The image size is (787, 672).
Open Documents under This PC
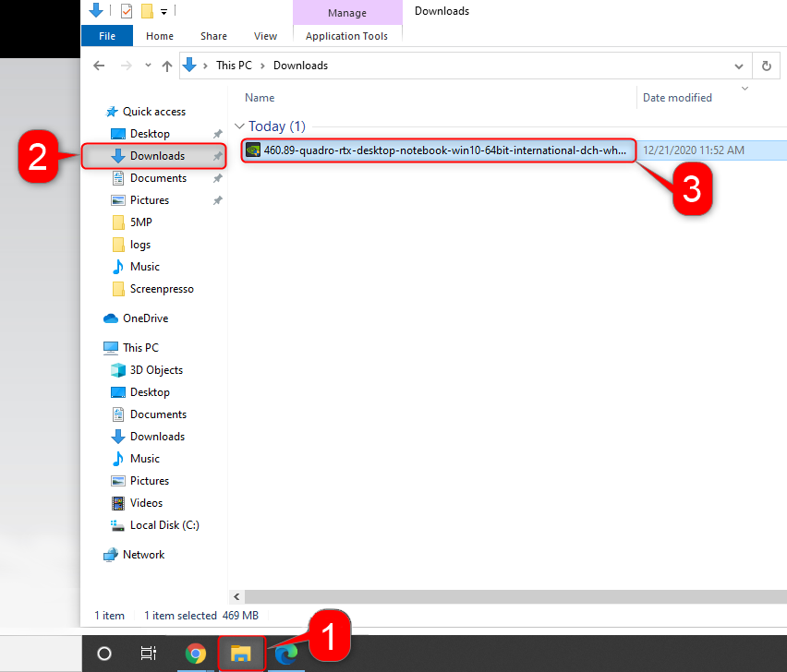tap(158, 414)
